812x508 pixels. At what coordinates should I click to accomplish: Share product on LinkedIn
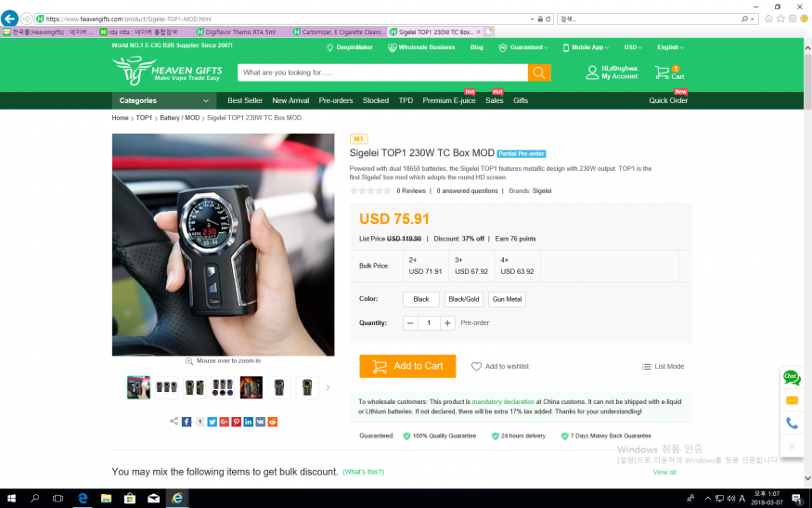pos(248,422)
